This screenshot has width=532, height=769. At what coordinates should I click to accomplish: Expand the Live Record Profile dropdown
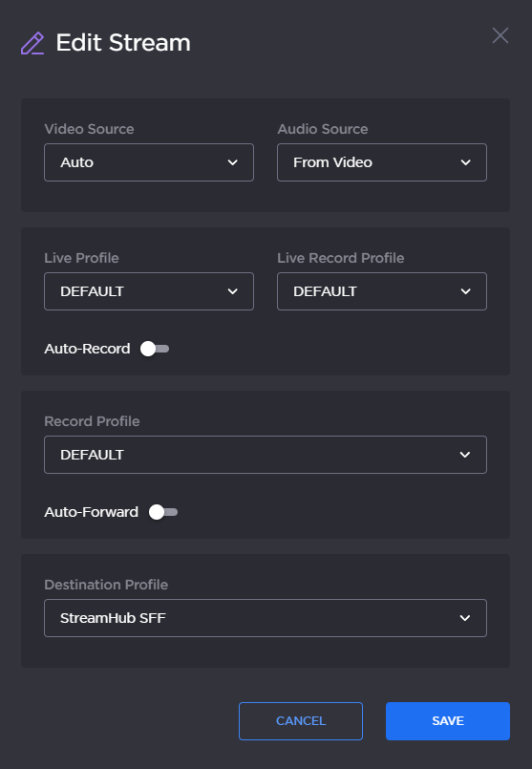pos(382,291)
